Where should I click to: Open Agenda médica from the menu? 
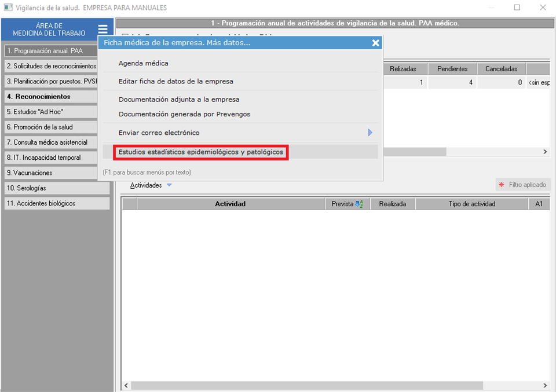tap(143, 63)
